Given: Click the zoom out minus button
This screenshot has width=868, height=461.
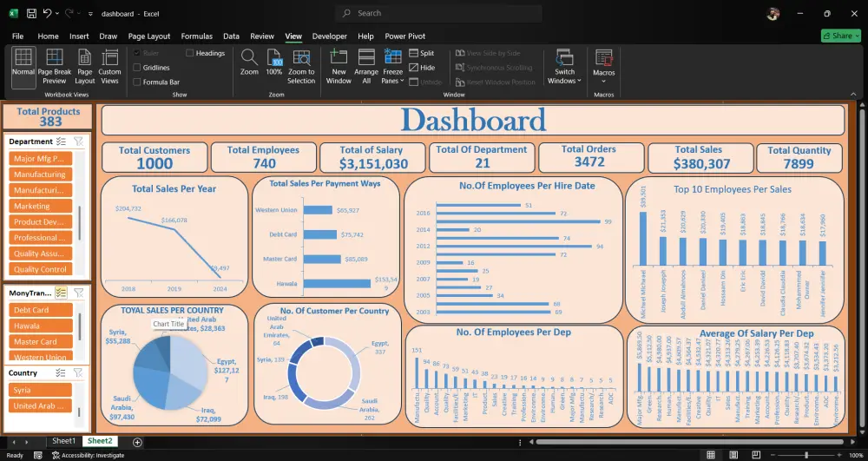Looking at the screenshot, I should point(774,455).
